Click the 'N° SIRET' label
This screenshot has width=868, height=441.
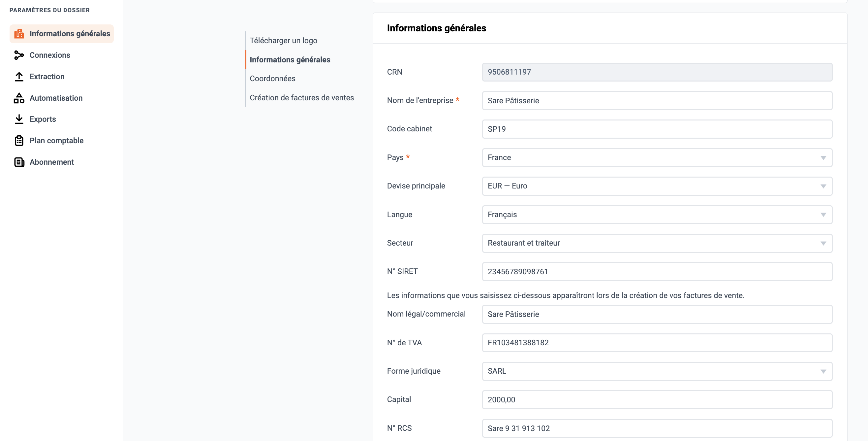[x=402, y=271]
